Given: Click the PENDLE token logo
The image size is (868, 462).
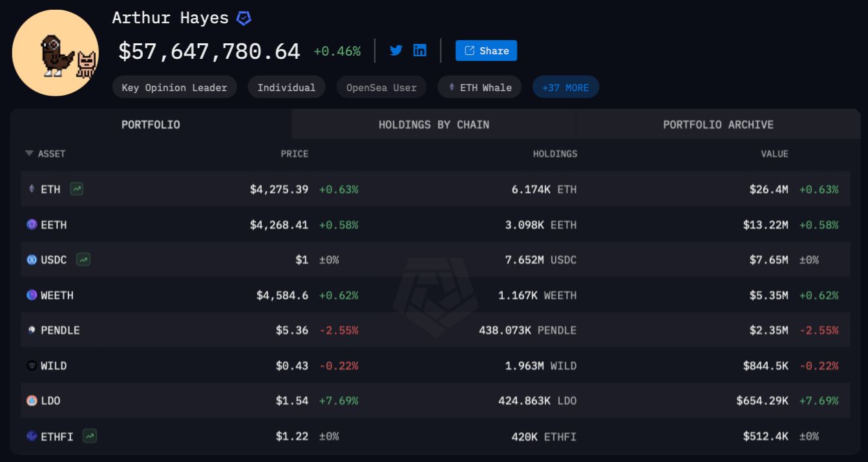Looking at the screenshot, I should coord(32,330).
